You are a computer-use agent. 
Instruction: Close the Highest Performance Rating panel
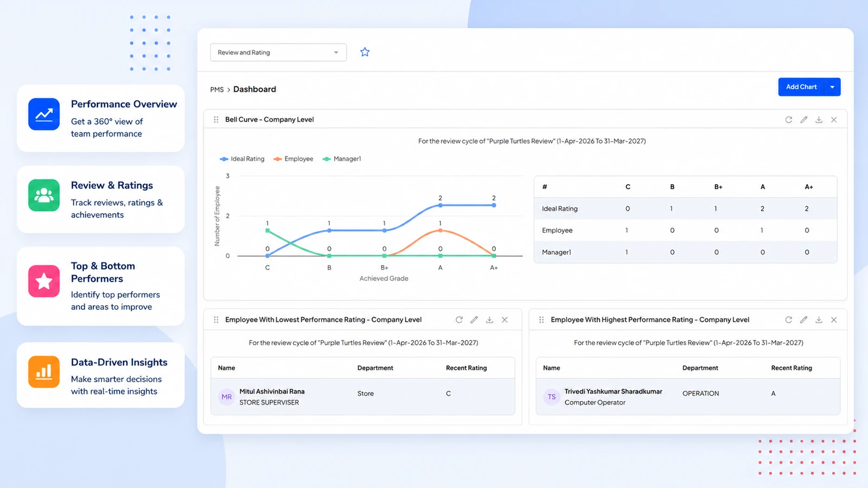point(834,320)
